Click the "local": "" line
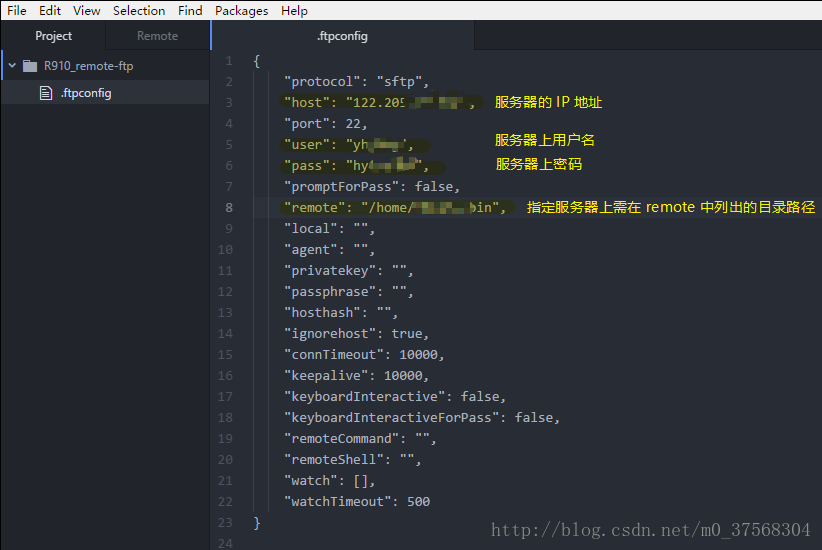822x550 pixels. click(x=329, y=229)
